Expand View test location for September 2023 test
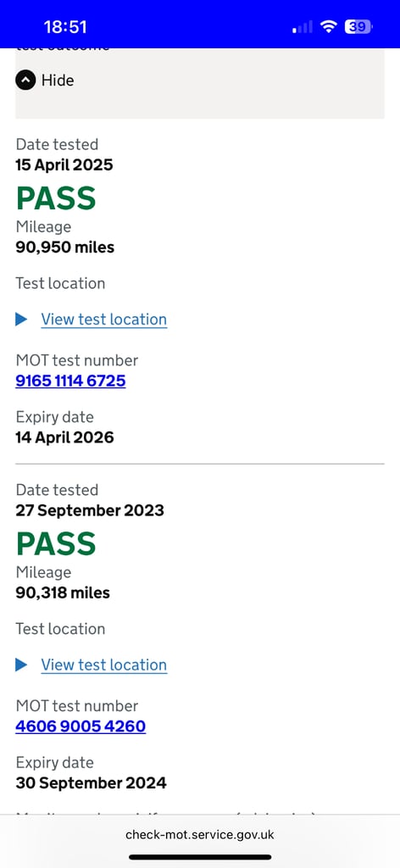The height and width of the screenshot is (868, 400). coord(104,665)
